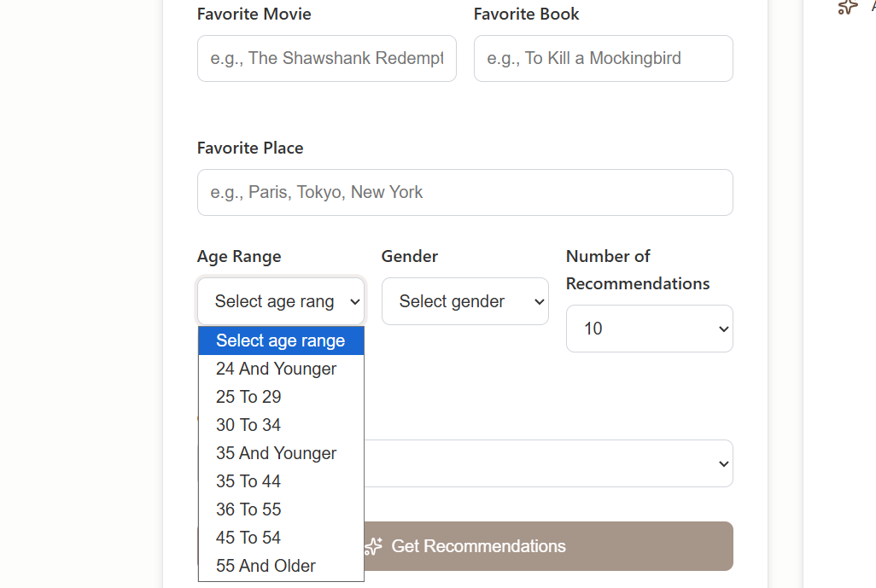Click highlighted 'Select age range' option
This screenshot has width=876, height=588.
pos(281,341)
